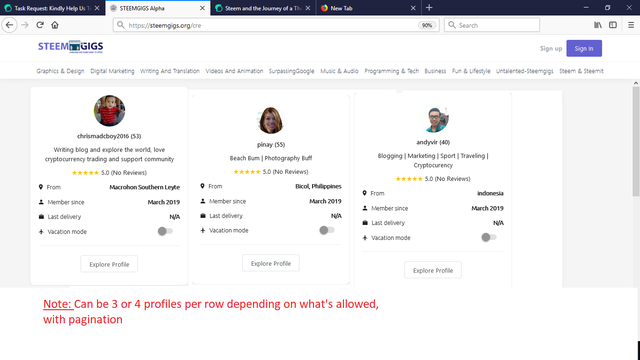Open the Firefox hamburger menu
This screenshot has height=360, width=640.
[631, 25]
